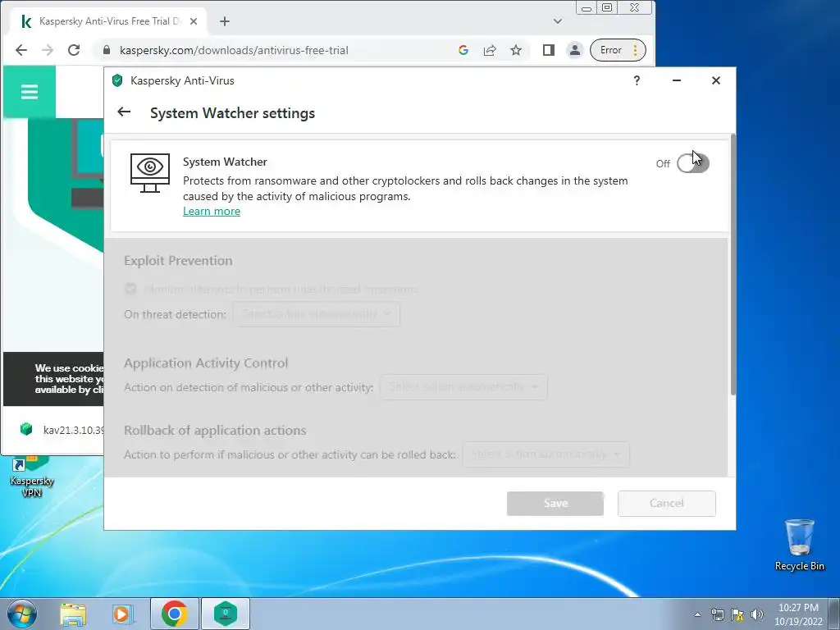Open the Chrome profile avatar
The width and height of the screenshot is (840, 630).
click(575, 50)
